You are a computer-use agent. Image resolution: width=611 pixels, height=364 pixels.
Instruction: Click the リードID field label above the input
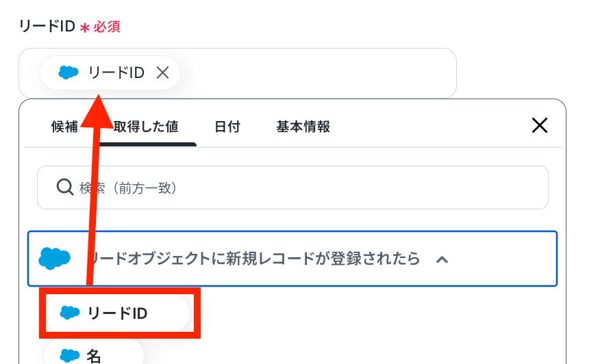pos(47,26)
